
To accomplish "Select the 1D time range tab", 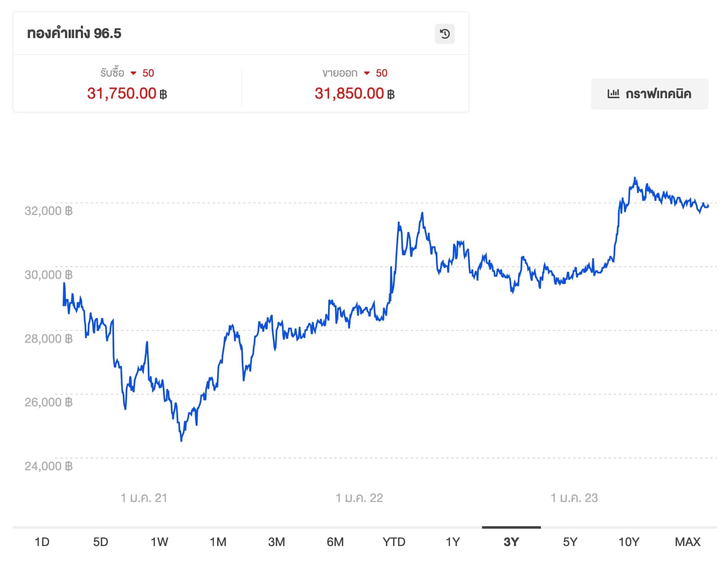I will (42, 542).
